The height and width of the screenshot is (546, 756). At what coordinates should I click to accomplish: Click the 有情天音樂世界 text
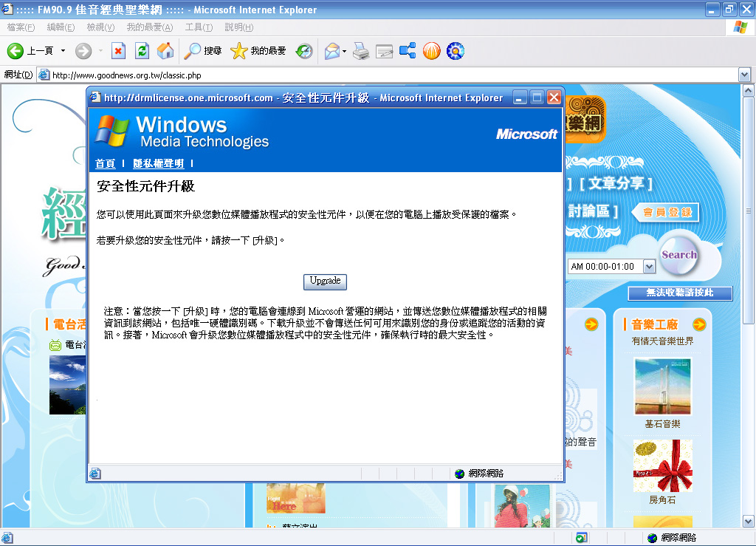pos(662,341)
